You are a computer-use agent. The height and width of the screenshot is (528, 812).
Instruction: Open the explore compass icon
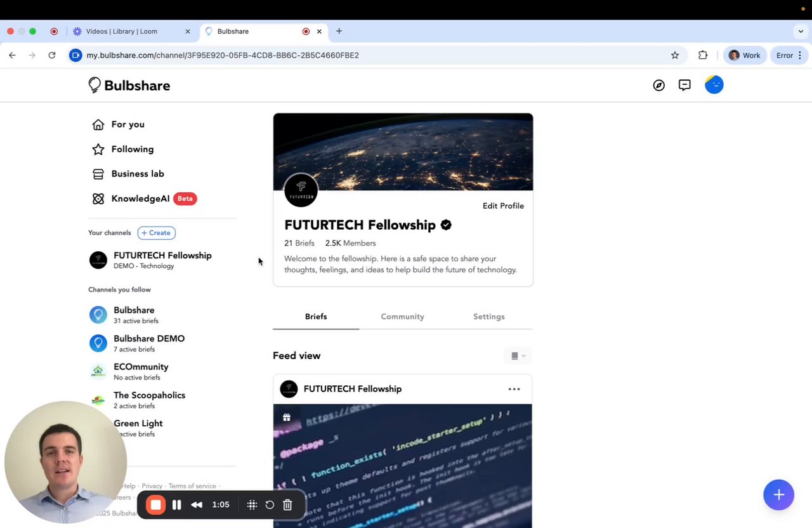tap(659, 85)
